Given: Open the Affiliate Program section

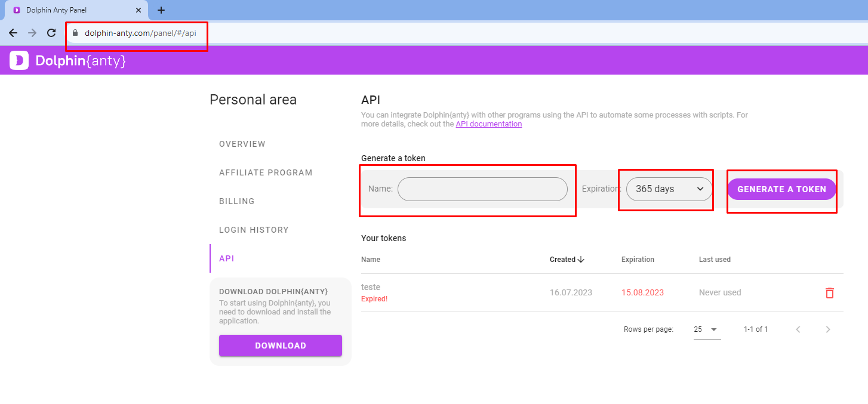Looking at the screenshot, I should 266,172.
